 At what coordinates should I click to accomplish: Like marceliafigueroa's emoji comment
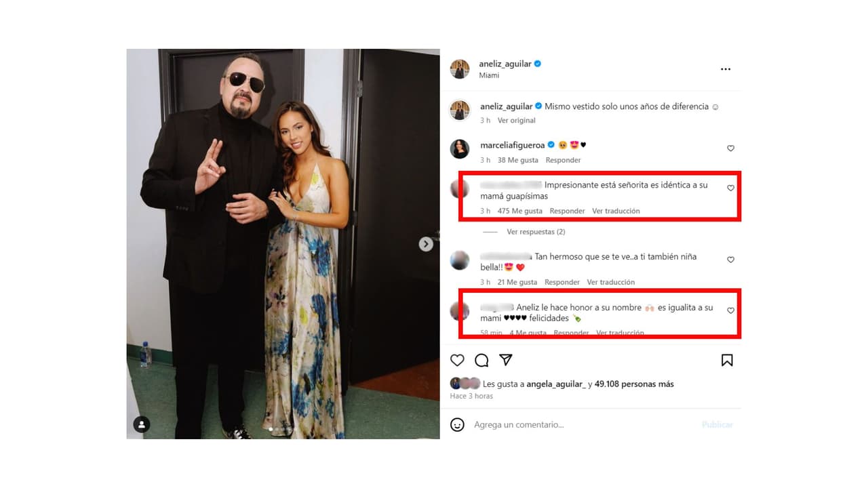[730, 148]
